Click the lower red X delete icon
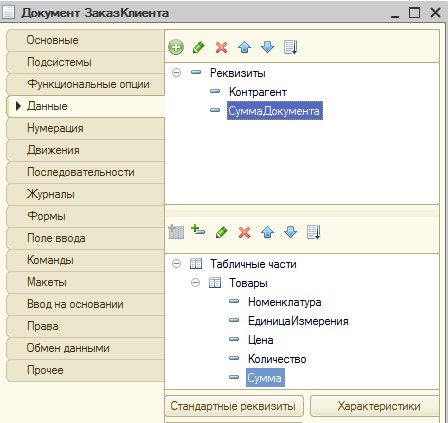 (244, 232)
